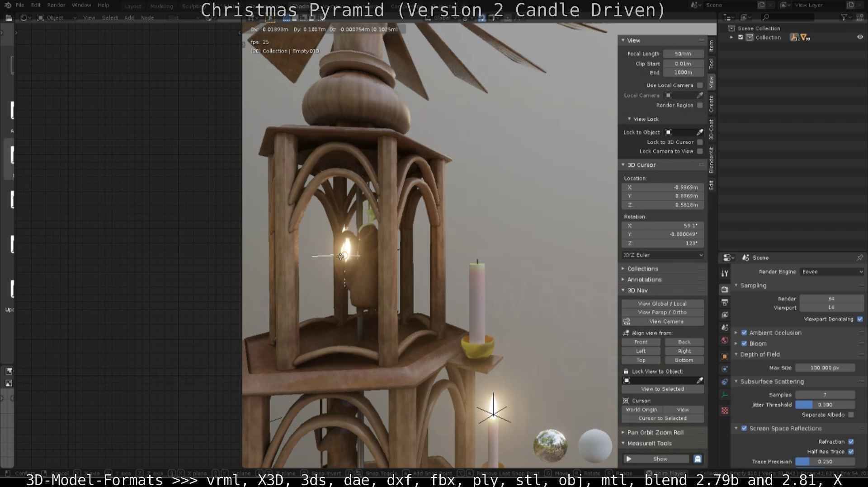Image resolution: width=868 pixels, height=487 pixels.
Task: Toggle visibility eye of Collection
Action: point(860,37)
